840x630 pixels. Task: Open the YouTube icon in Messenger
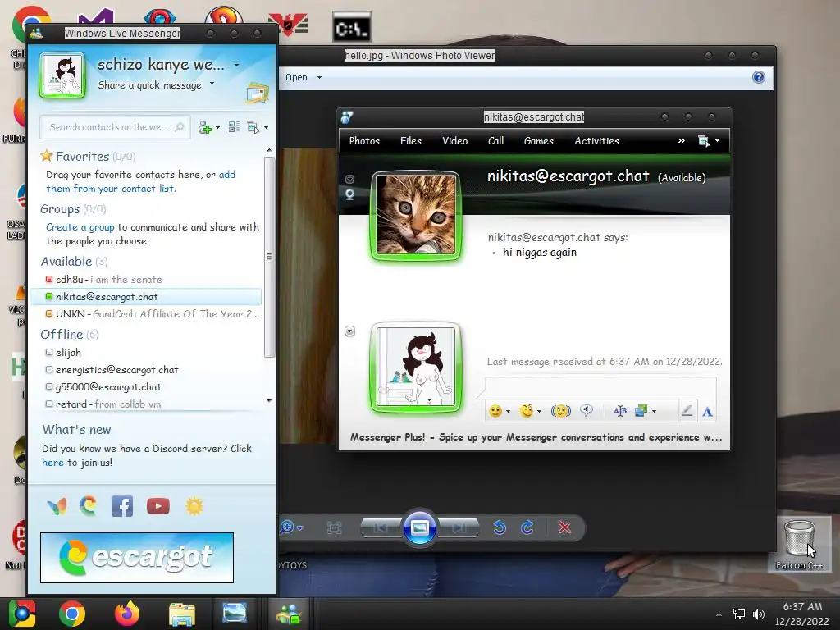(x=158, y=506)
